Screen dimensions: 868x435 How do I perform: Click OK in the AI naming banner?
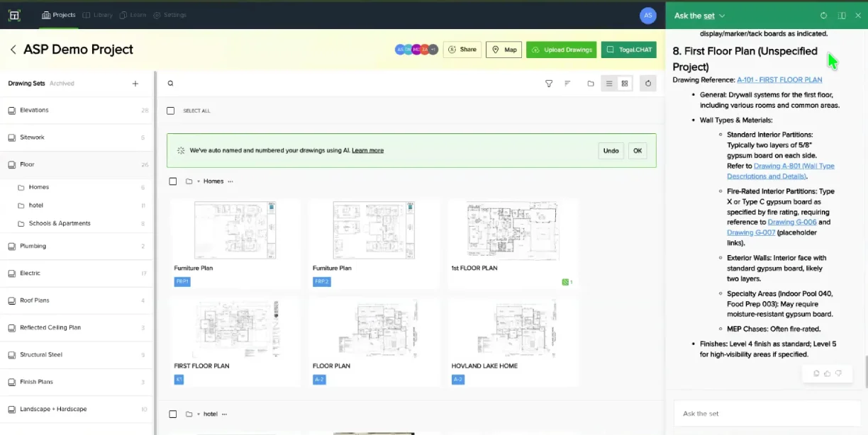coord(638,150)
